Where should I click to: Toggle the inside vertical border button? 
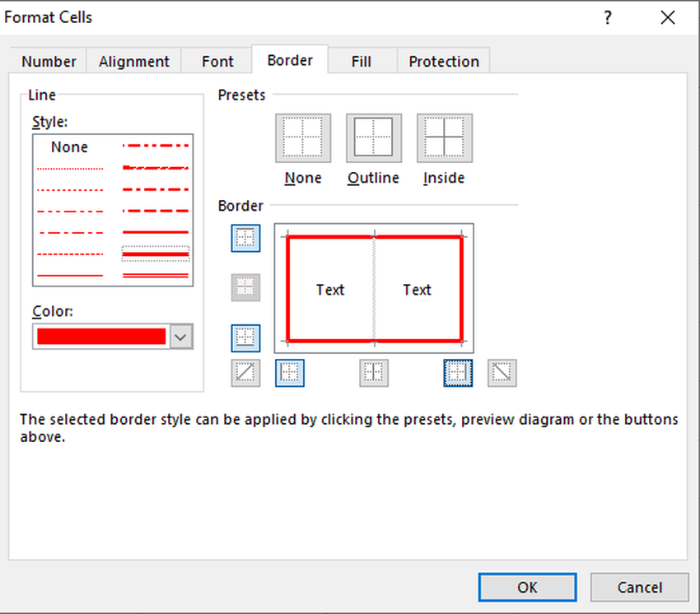click(x=374, y=373)
